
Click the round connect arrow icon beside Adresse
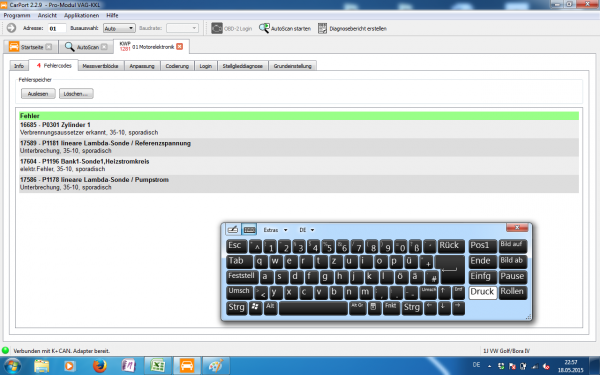[11, 28]
